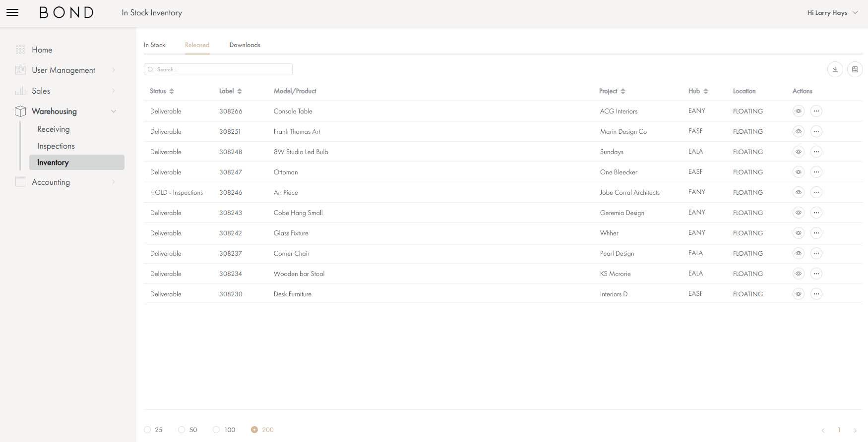Open Receiving in the sidebar

point(54,129)
